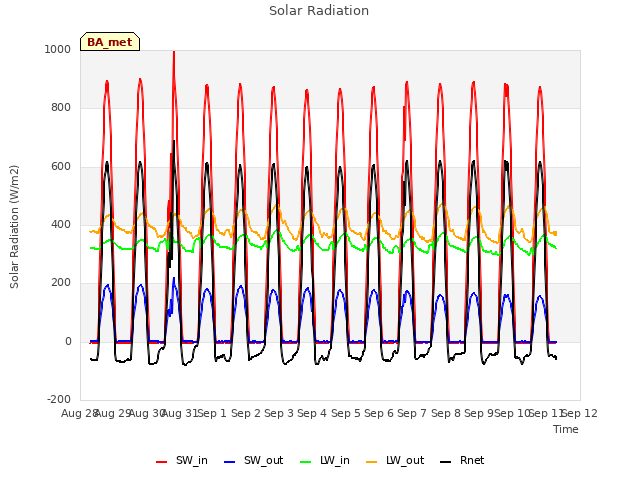This screenshot has height=480, width=640.
Task: Click the Sep 2 x-axis tick label
Action: (x=246, y=413)
